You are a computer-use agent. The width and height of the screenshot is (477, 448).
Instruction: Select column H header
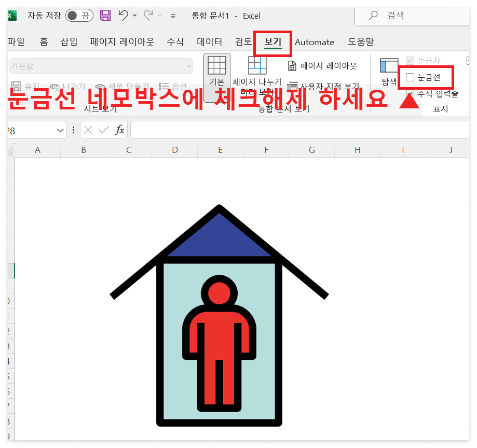[358, 150]
